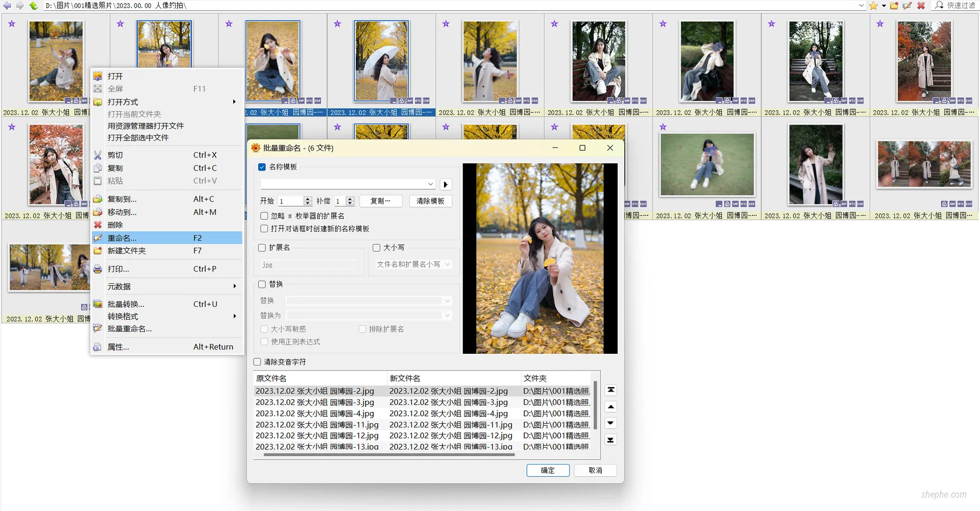The height and width of the screenshot is (511, 980).
Task: Uncheck the 名称模板 checkbox
Action: tap(262, 167)
